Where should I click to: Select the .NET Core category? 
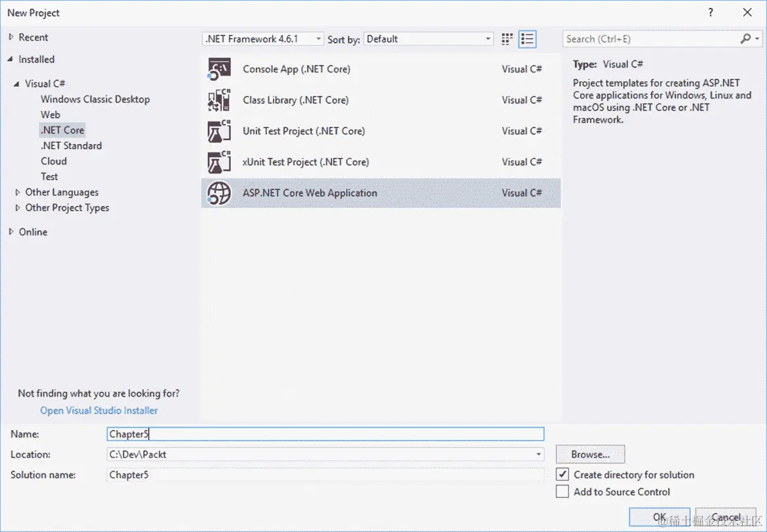click(62, 130)
